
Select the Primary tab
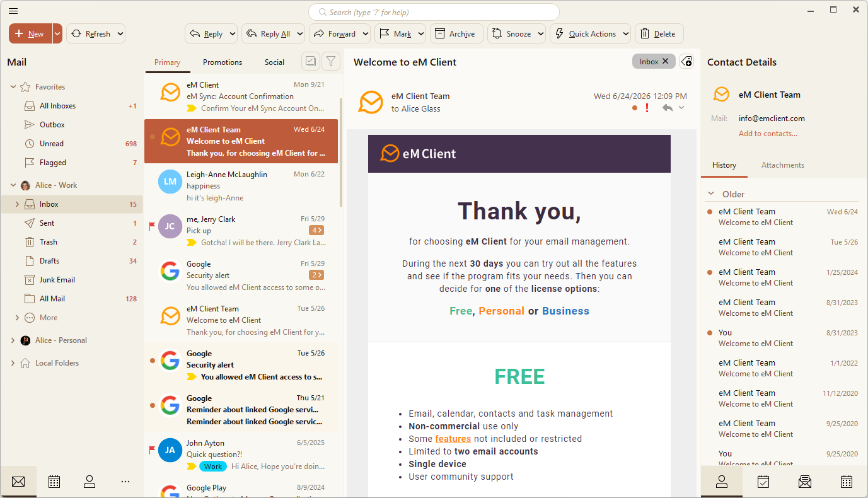click(x=167, y=62)
